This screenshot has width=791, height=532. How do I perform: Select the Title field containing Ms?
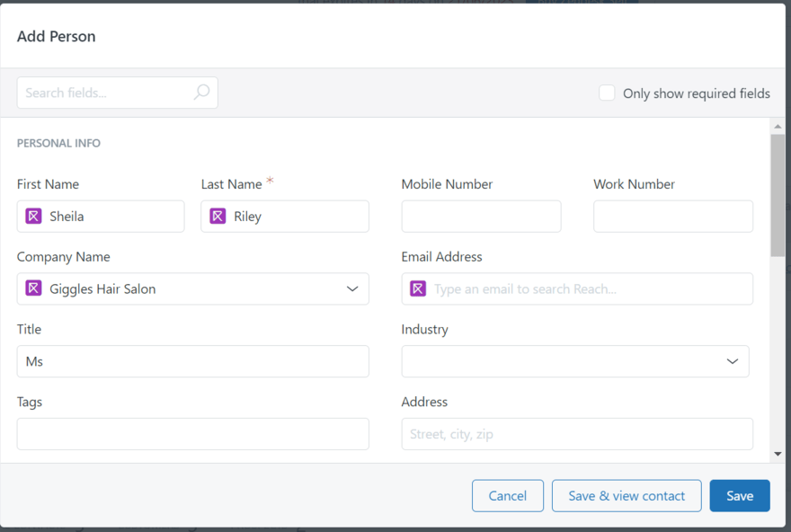(x=192, y=361)
